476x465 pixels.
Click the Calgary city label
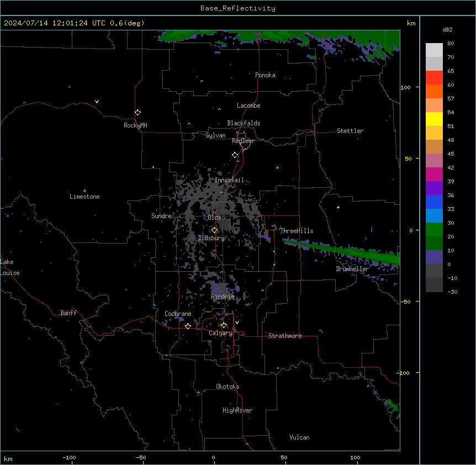pos(221,333)
